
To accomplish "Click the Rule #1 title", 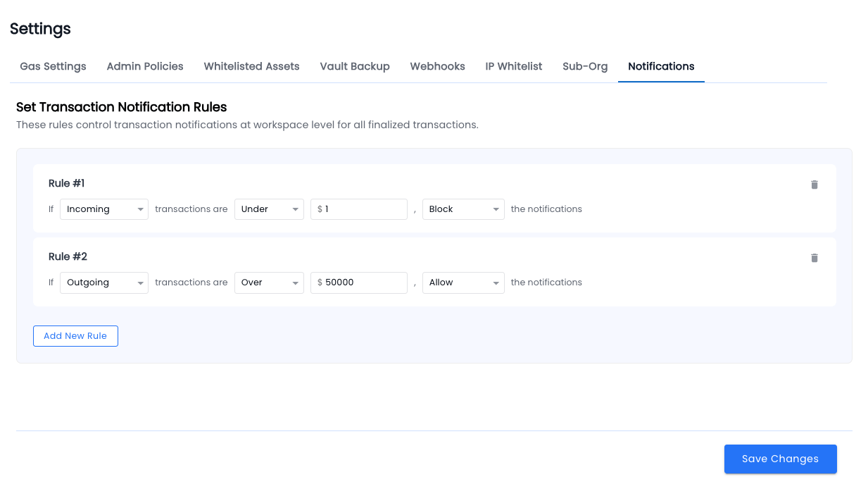I will coord(67,183).
